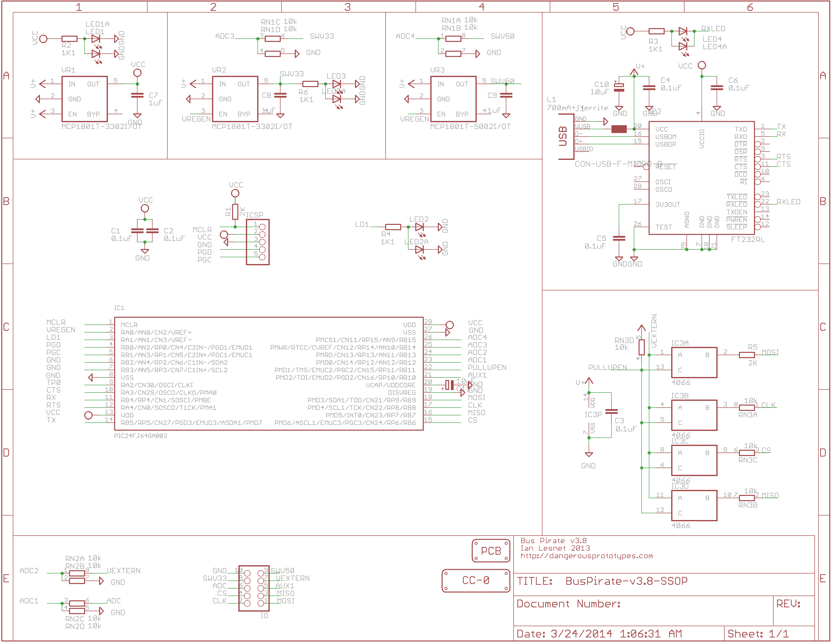Select the ICSP header connector symbol
This screenshot has height=644, width=831.
tap(258, 242)
